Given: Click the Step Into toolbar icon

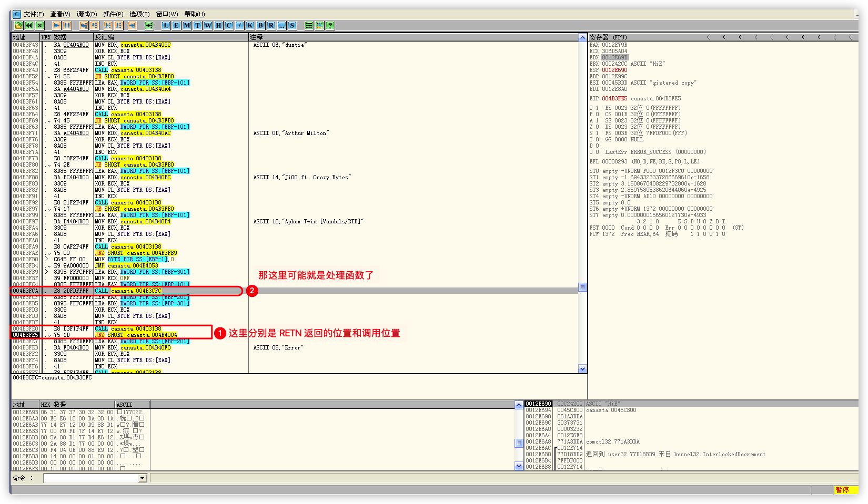Looking at the screenshot, I should tap(84, 25).
